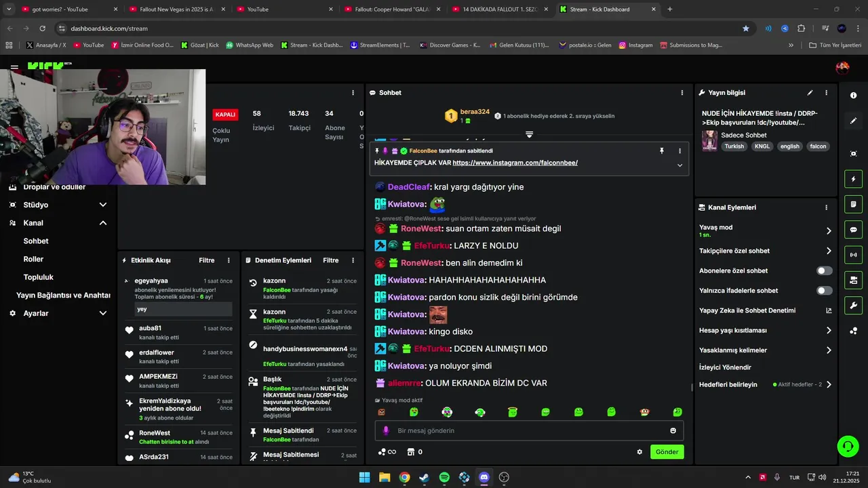Open Kanal Eylemleri three-dot menu

[826, 207]
